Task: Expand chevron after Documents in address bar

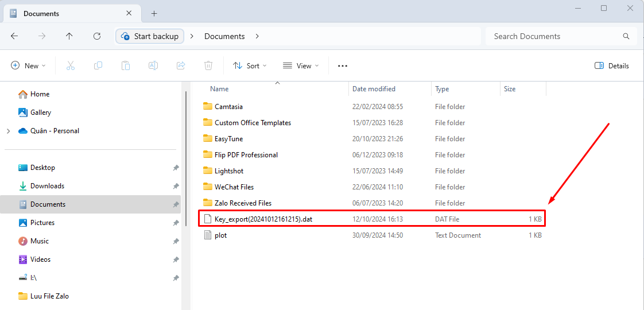Action: click(257, 36)
